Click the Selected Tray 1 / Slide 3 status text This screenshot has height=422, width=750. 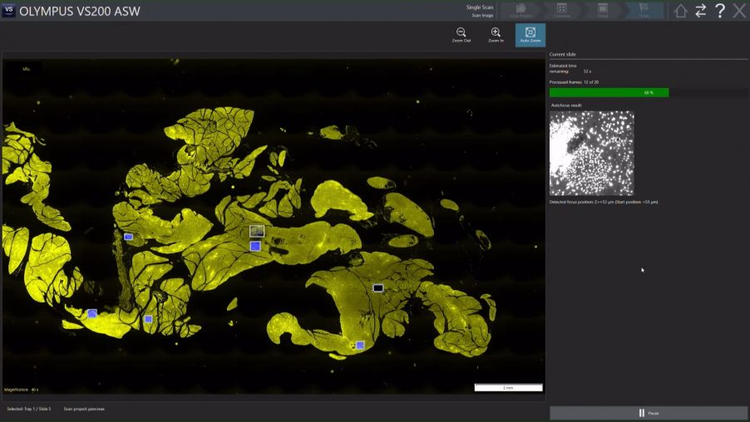(x=29, y=409)
